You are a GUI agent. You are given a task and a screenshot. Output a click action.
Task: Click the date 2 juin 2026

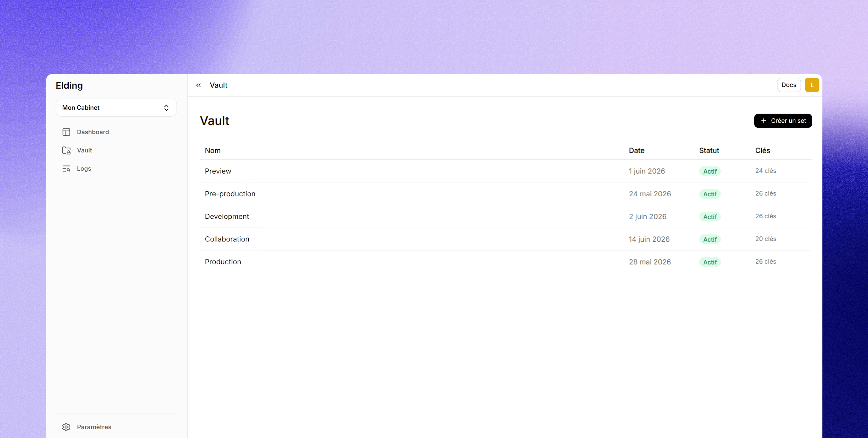point(647,217)
